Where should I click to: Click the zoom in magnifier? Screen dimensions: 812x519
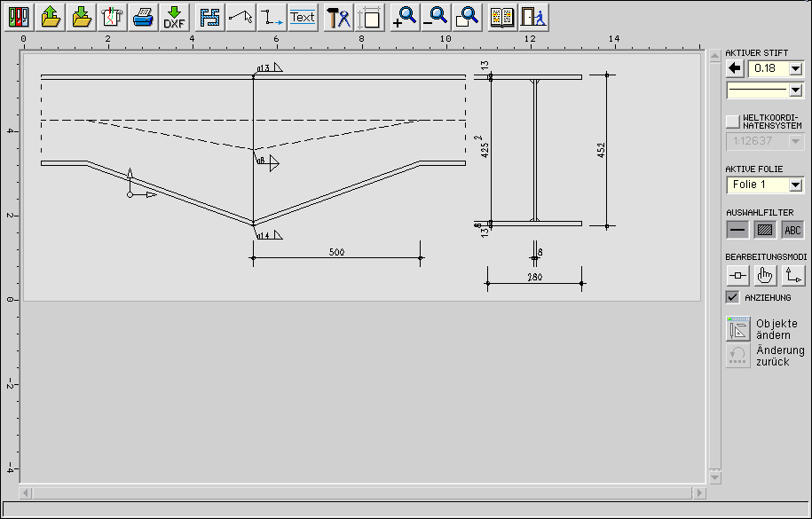coord(405,17)
